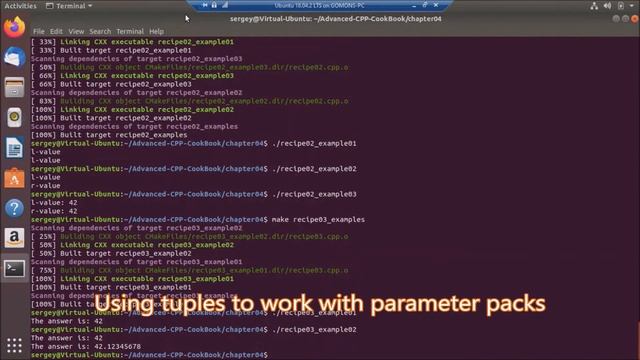Click 'r-value: 42' output line

click(54, 211)
